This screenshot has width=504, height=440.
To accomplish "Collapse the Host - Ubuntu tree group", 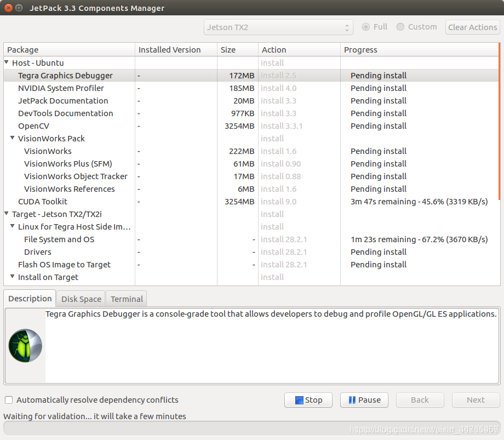I will coord(7,62).
